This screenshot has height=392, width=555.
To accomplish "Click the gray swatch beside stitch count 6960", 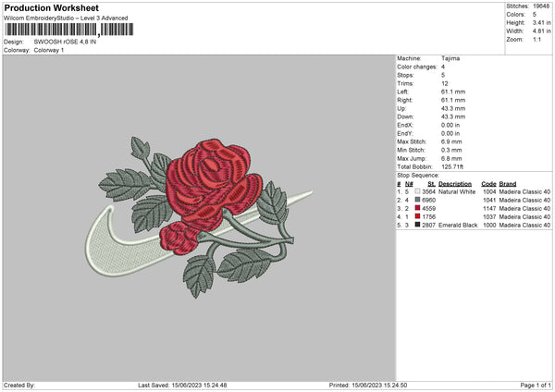I will (x=417, y=200).
